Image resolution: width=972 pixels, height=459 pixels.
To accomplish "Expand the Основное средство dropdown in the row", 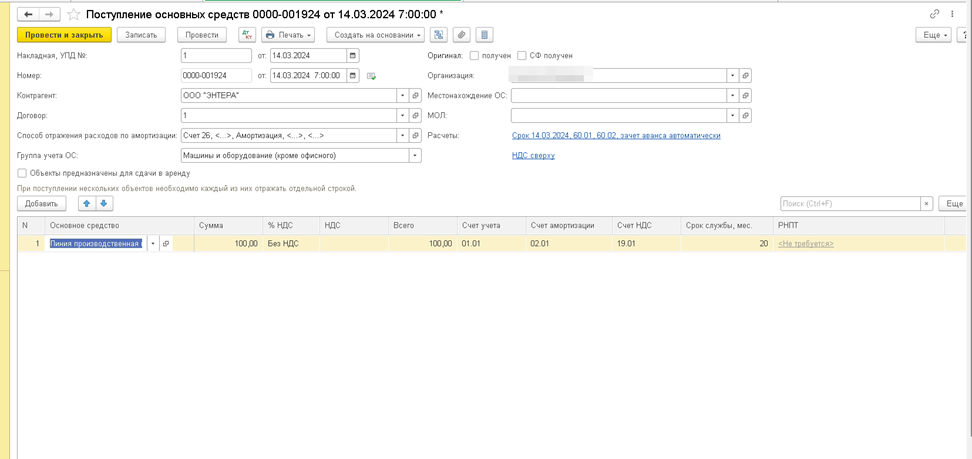I will tap(153, 244).
